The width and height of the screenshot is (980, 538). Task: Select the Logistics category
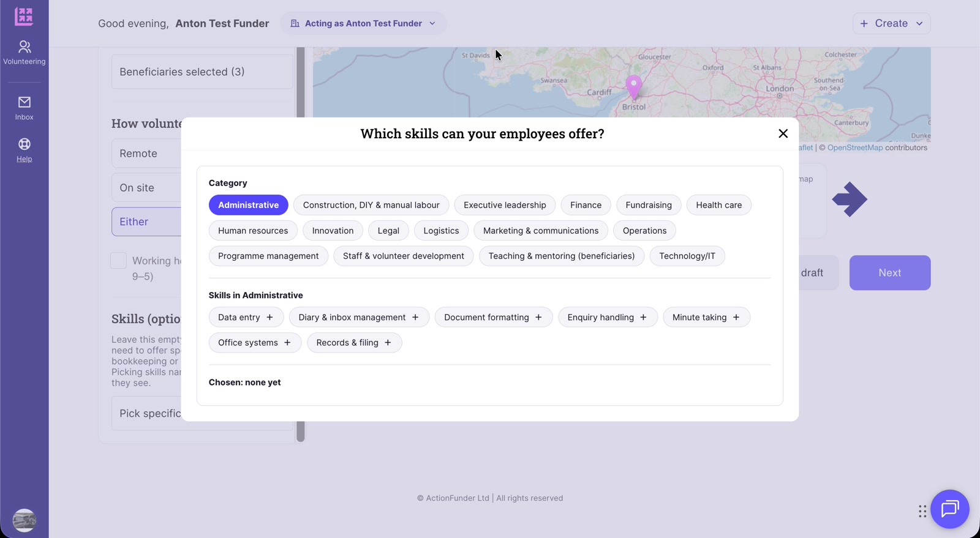click(441, 231)
